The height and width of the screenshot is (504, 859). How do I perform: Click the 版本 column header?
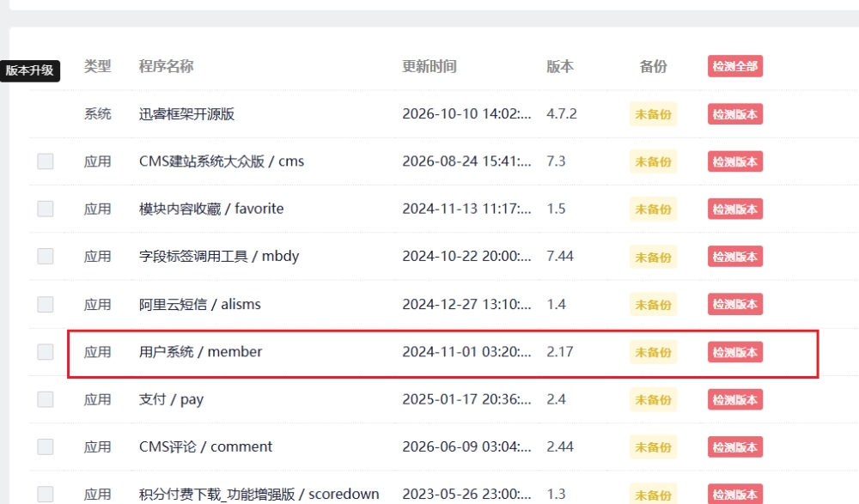coord(560,66)
